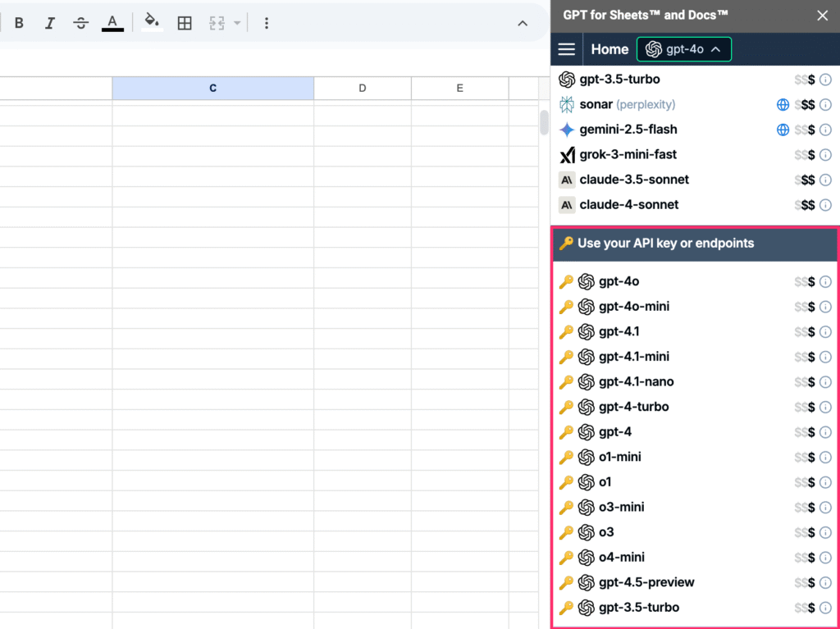Click the info icon for o3-mini
Image resolution: width=840 pixels, height=629 pixels.
point(825,508)
